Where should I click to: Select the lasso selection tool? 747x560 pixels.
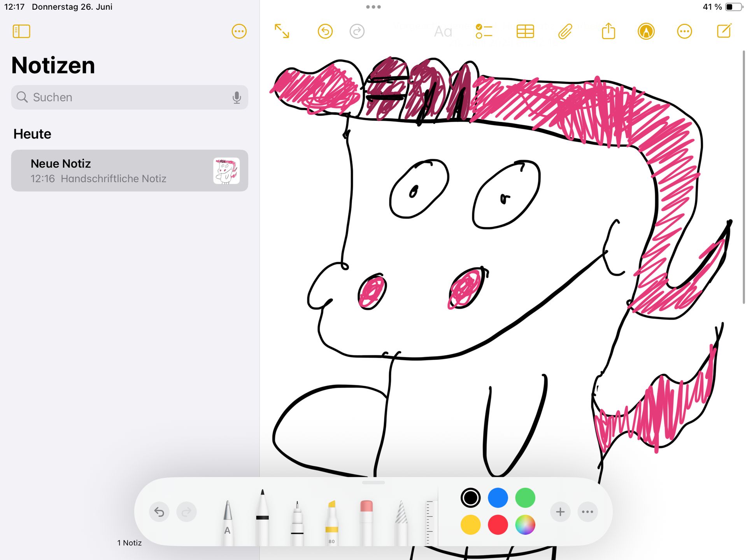401,523
